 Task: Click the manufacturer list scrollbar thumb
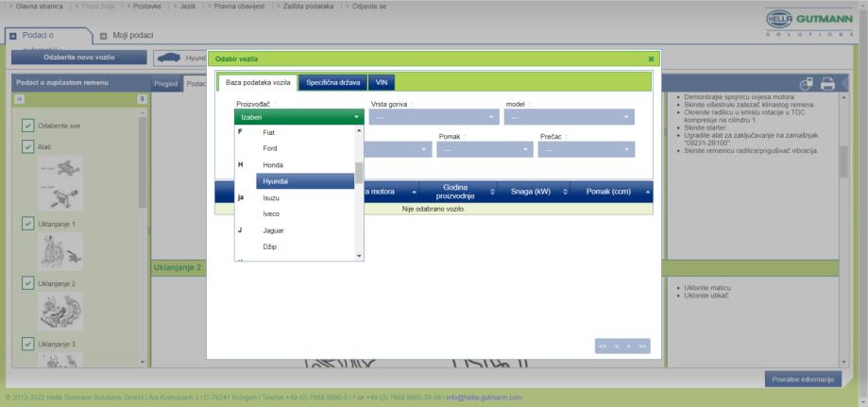pyautogui.click(x=359, y=173)
